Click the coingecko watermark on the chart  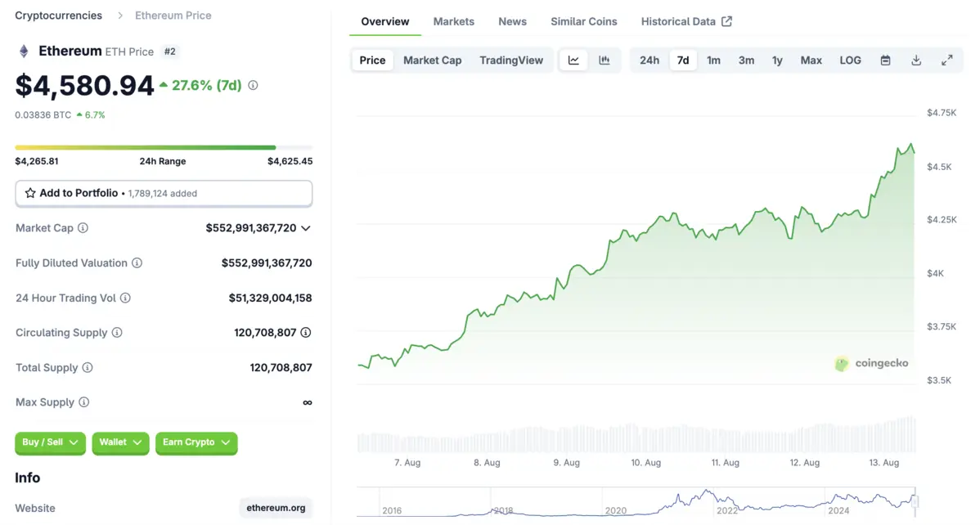873,363
